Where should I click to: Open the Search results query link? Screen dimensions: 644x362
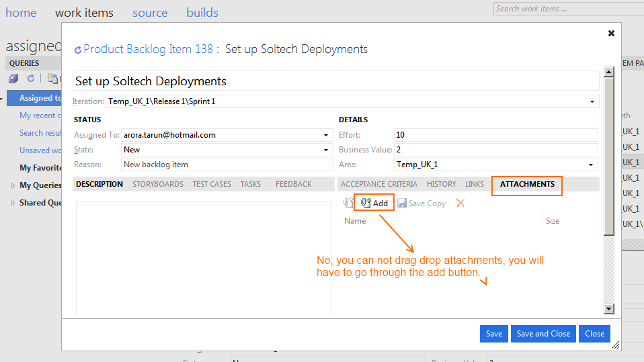pos(40,133)
